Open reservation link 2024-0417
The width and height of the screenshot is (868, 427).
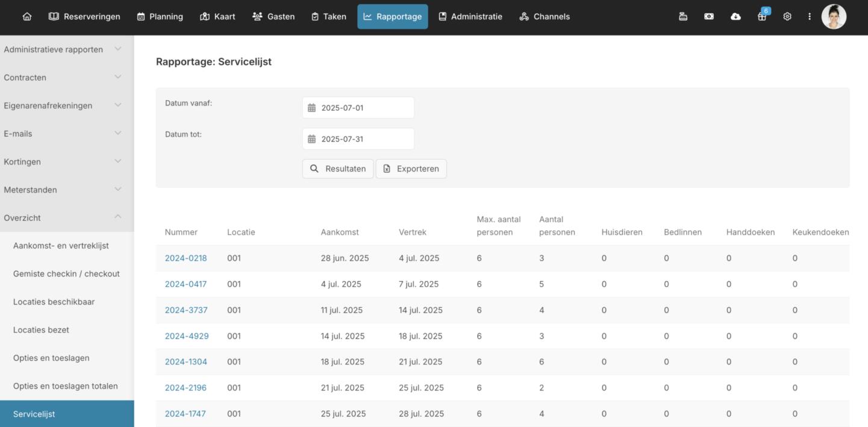(x=186, y=284)
